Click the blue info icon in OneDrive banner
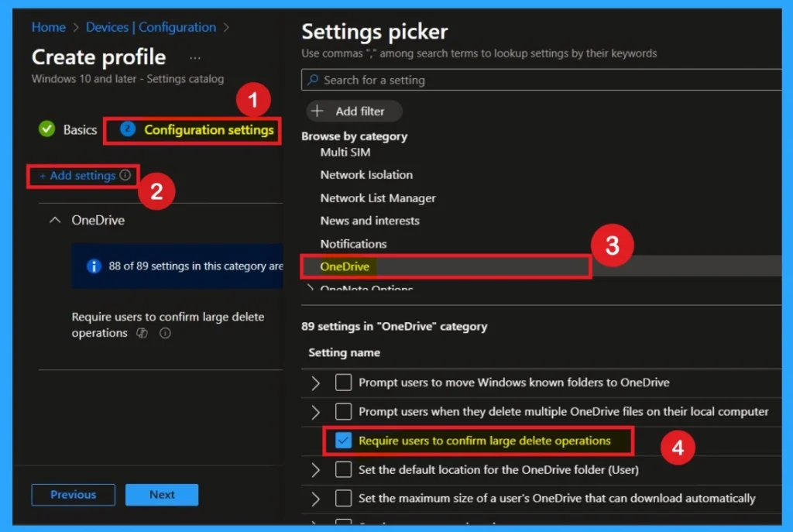This screenshot has height=532, width=793. pos(94,266)
